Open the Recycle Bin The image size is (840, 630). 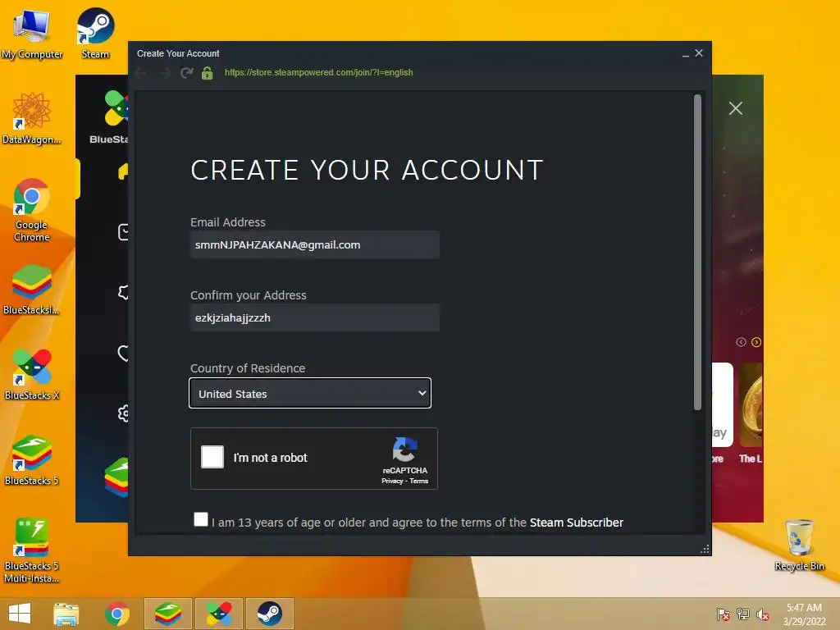pyautogui.click(x=799, y=545)
